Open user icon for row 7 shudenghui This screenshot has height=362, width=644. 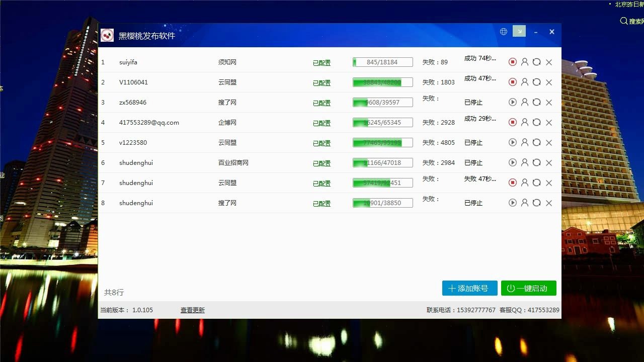click(x=525, y=183)
